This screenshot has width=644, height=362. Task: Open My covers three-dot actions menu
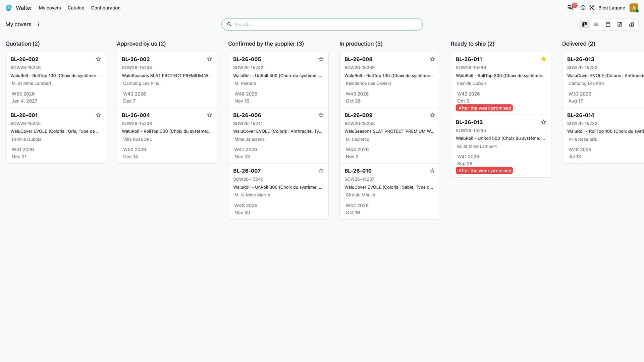point(38,24)
